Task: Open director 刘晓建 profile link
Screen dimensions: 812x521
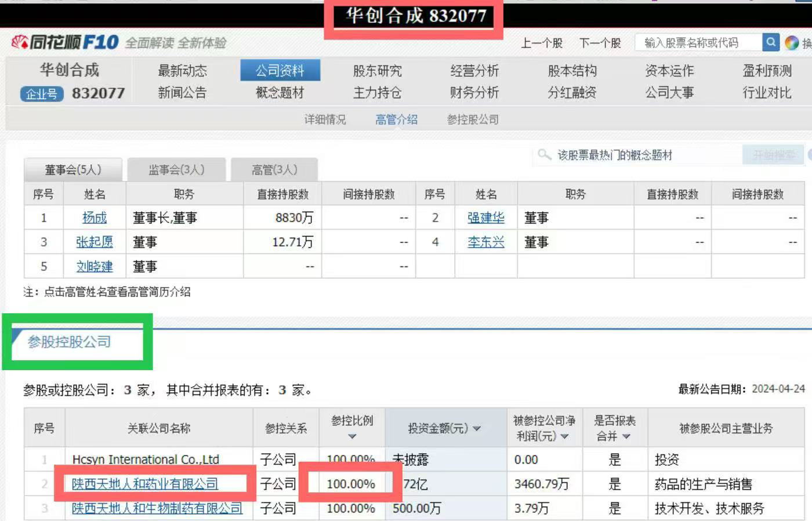Action: coord(95,266)
